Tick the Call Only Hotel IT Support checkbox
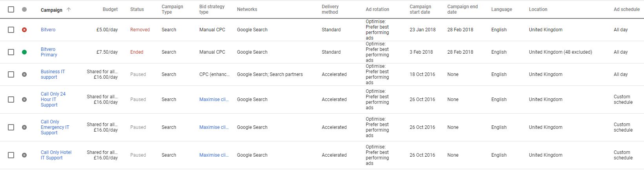The width and height of the screenshot is (644, 170). (x=11, y=155)
